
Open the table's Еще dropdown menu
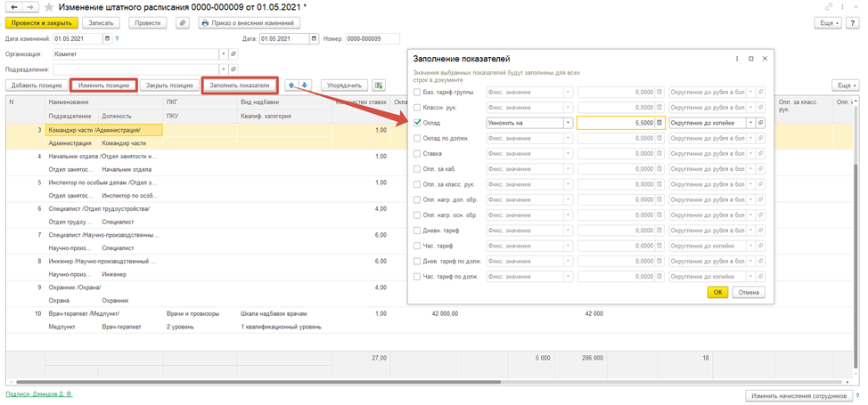tap(846, 85)
